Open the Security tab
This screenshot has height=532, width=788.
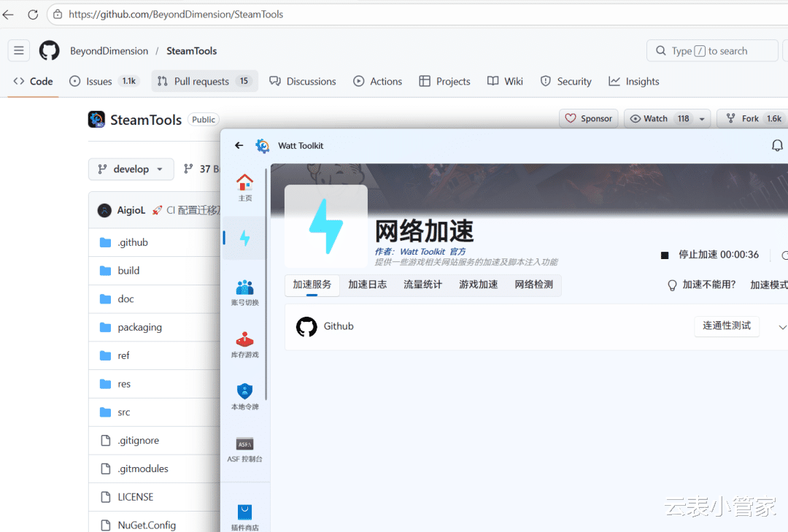click(566, 82)
